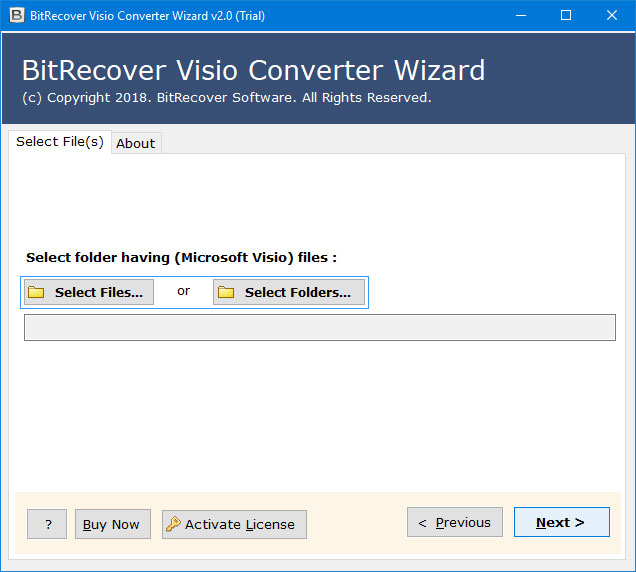
Task: Click the empty file path field
Action: tap(320, 327)
